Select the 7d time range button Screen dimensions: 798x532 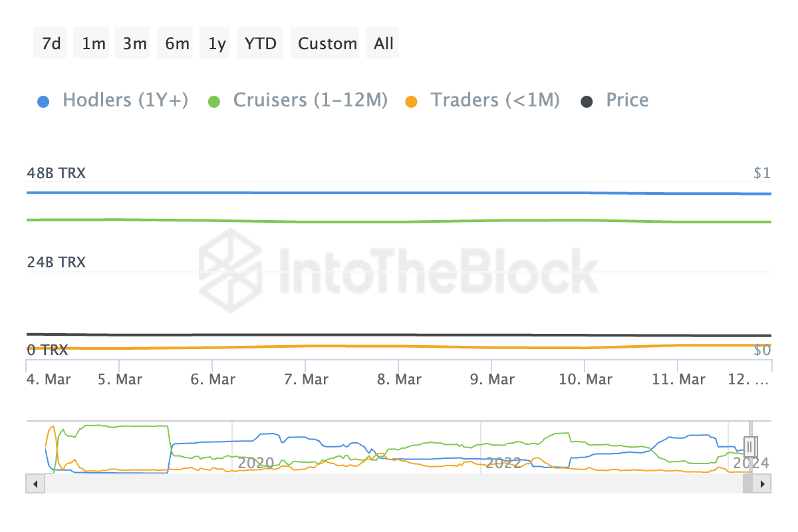click(51, 44)
